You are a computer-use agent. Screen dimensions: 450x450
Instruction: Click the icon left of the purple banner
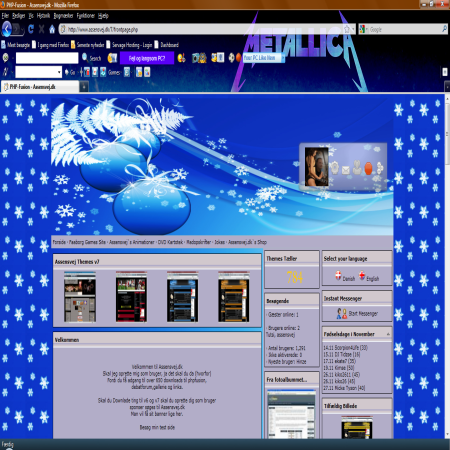pyautogui.click(x=112, y=58)
